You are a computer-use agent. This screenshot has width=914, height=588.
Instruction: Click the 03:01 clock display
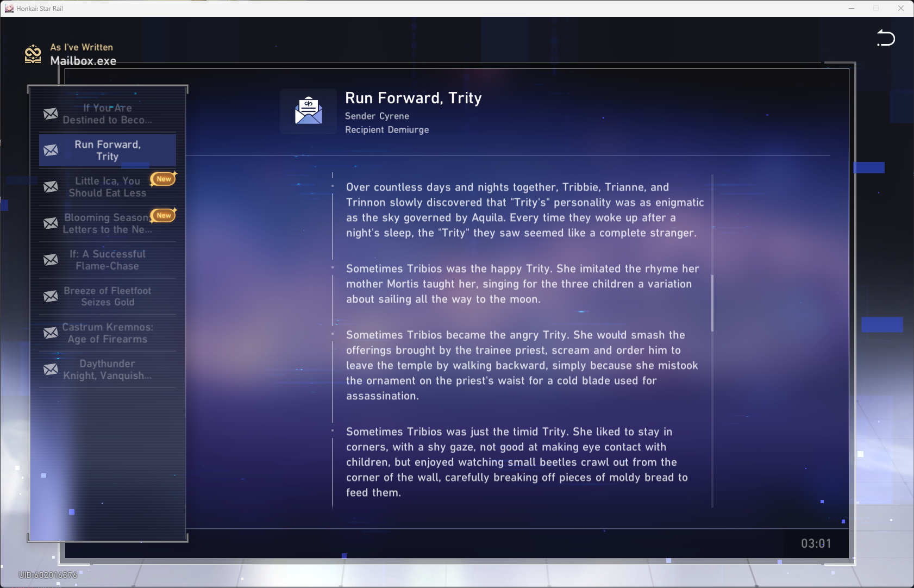pos(816,543)
